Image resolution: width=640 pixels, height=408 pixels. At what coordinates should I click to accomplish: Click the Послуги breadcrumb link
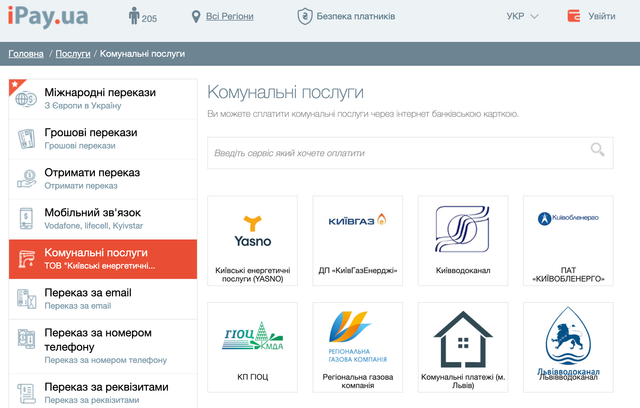[72, 53]
